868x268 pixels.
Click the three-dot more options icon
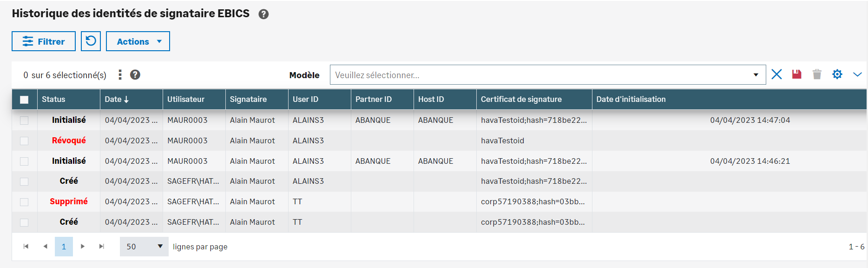click(120, 74)
